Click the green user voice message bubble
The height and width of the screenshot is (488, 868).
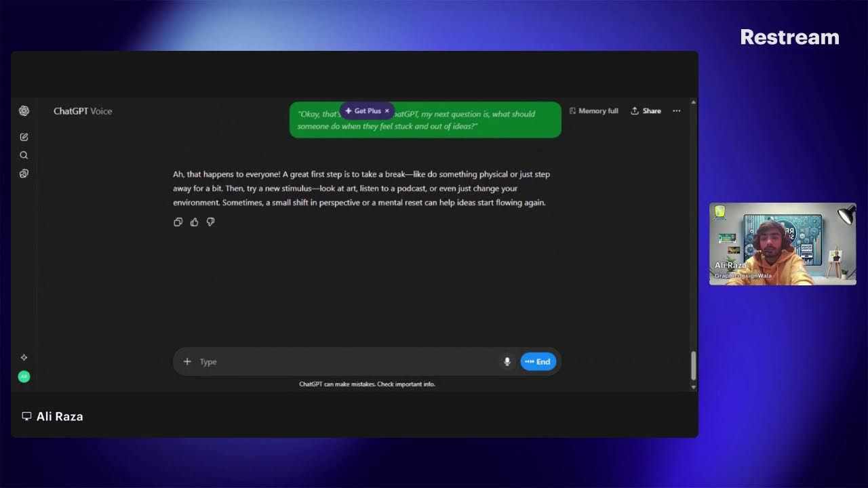[x=425, y=120]
